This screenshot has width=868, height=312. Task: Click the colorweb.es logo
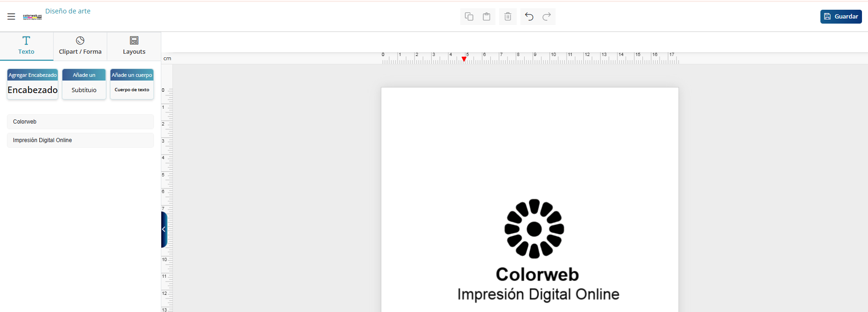pos(32,17)
